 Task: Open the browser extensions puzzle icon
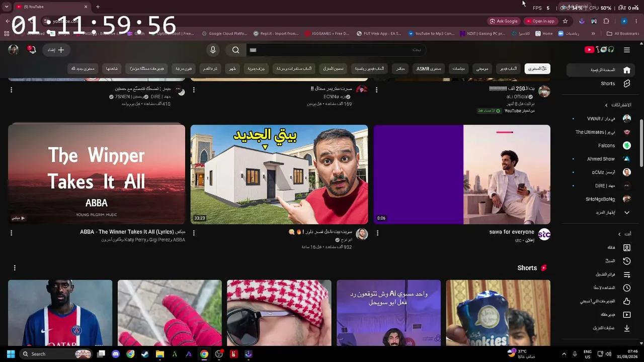point(606,21)
